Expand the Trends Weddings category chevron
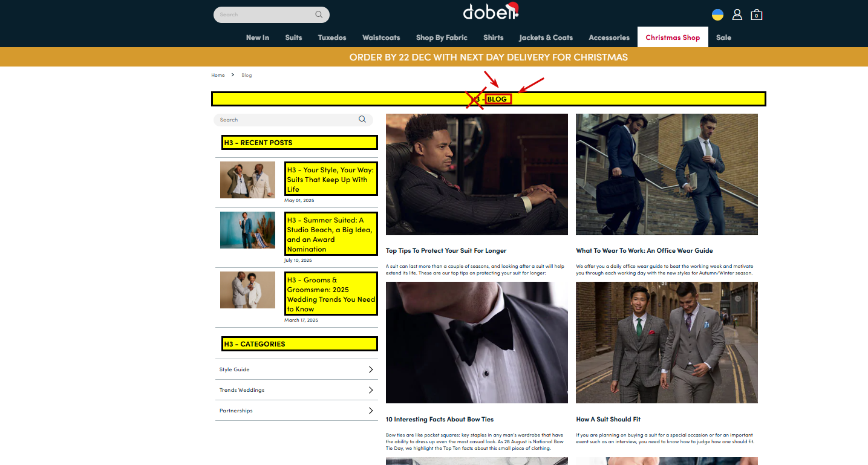Screen dimensions: 868x465 (371, 390)
